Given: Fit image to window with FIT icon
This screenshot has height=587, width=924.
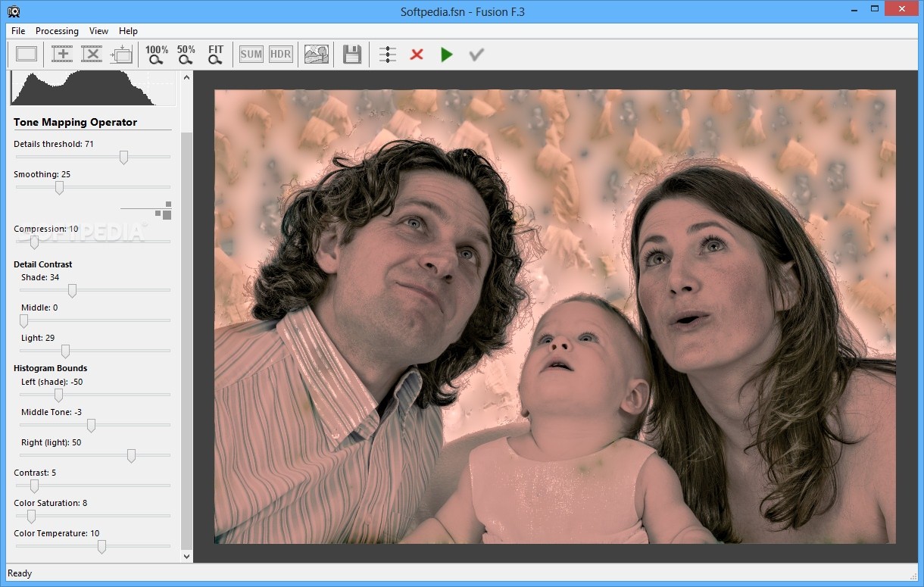Looking at the screenshot, I should pos(216,54).
